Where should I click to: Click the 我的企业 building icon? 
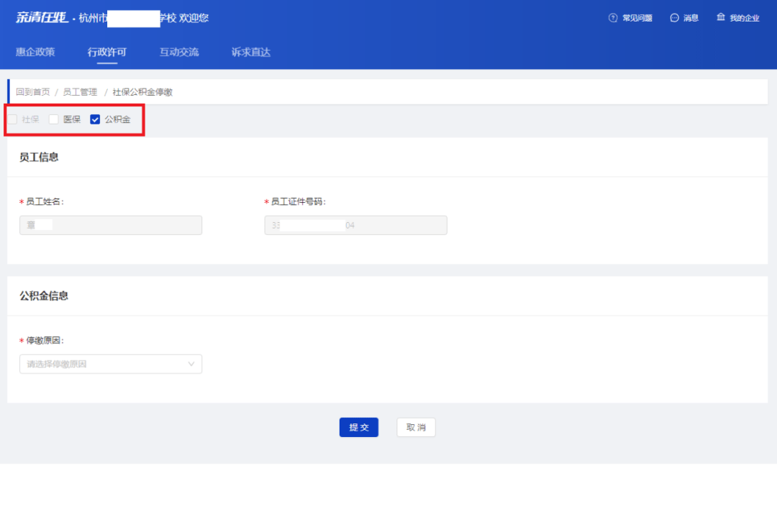(721, 17)
